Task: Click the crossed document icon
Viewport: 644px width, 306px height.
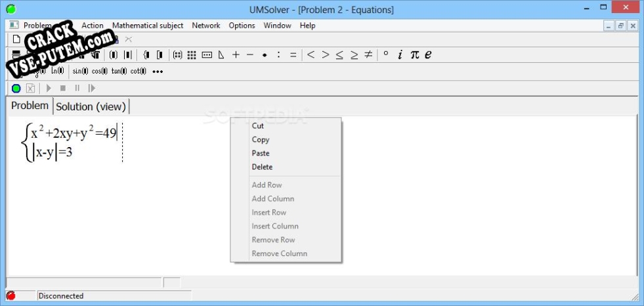Action: 30,88
